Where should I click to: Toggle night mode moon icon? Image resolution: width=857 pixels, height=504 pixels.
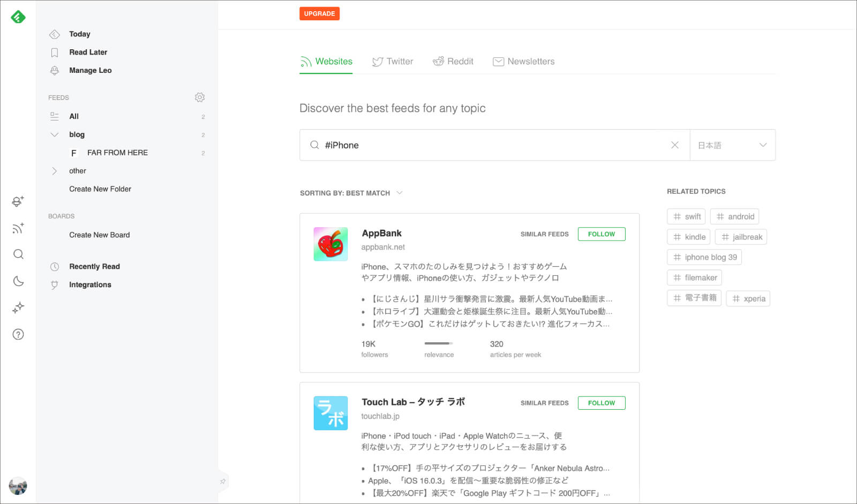(x=18, y=281)
